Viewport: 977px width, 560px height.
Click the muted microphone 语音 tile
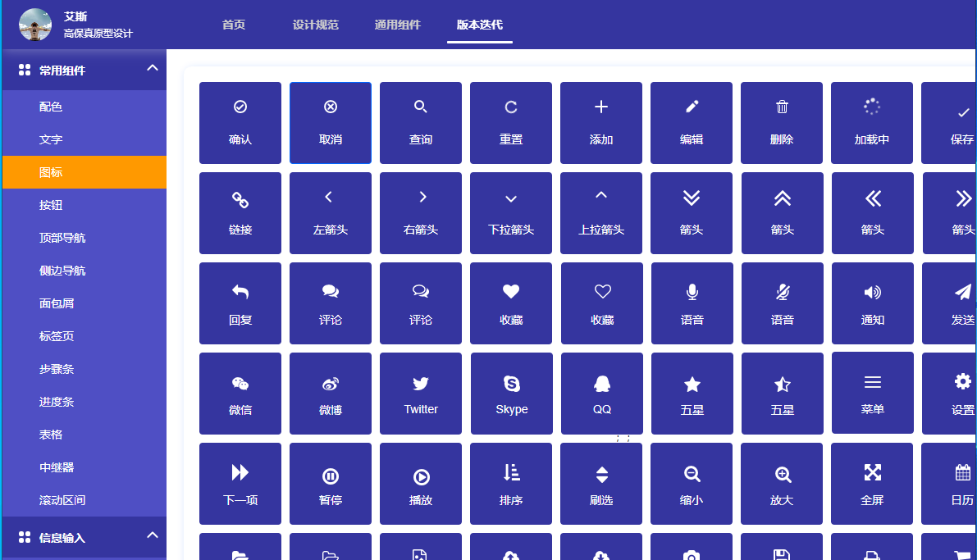tap(783, 303)
